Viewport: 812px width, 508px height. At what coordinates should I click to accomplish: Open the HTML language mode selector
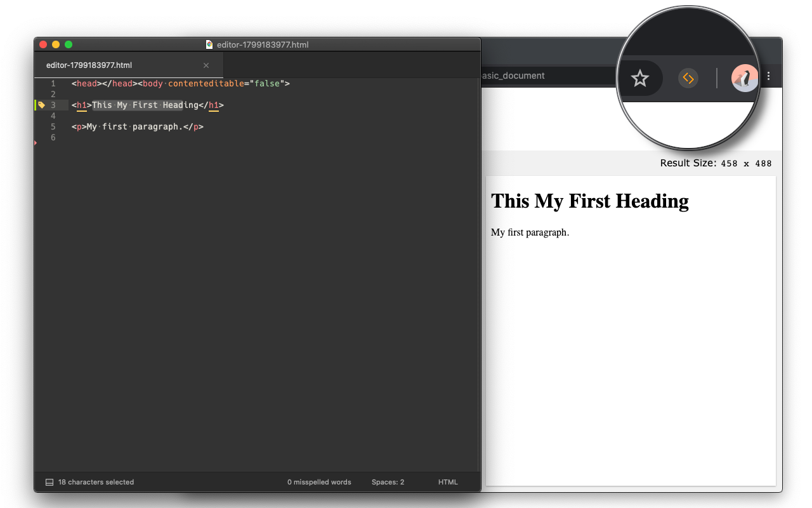point(448,482)
